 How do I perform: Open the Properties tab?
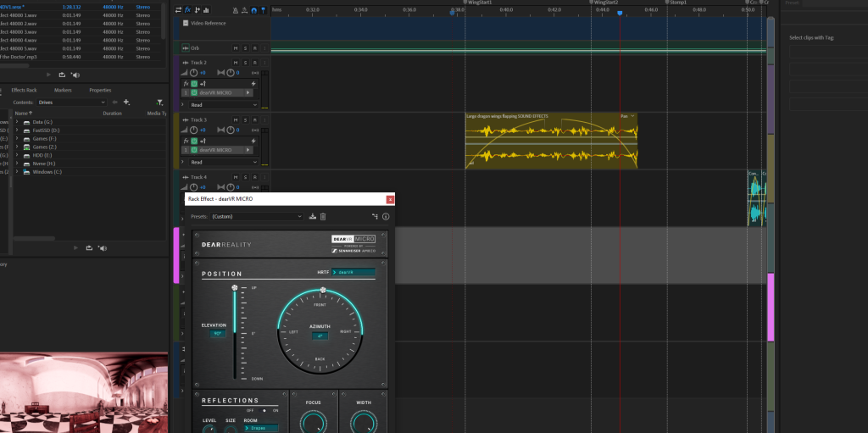(100, 90)
